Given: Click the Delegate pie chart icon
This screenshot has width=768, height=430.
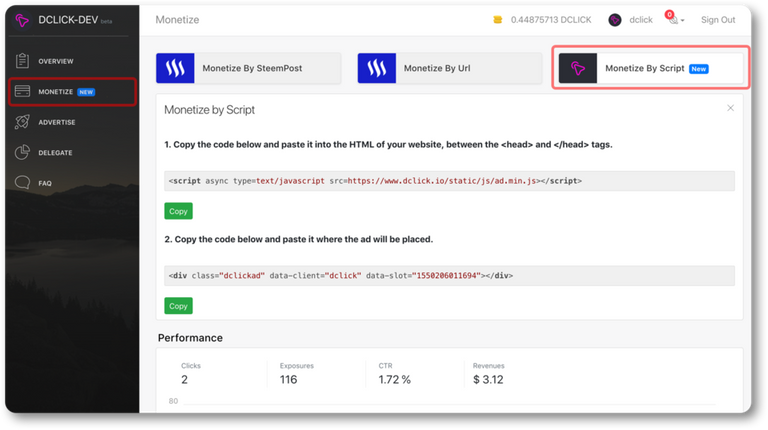Looking at the screenshot, I should [x=21, y=153].
